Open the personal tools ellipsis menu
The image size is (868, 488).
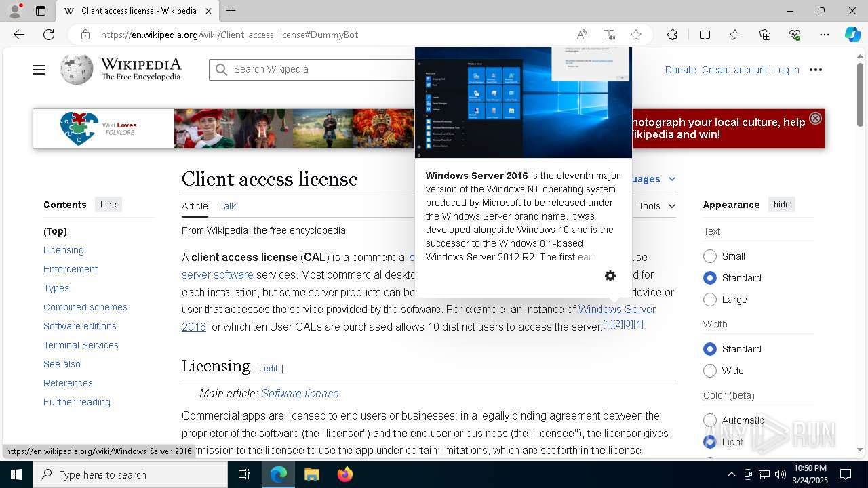pyautogui.click(x=816, y=70)
